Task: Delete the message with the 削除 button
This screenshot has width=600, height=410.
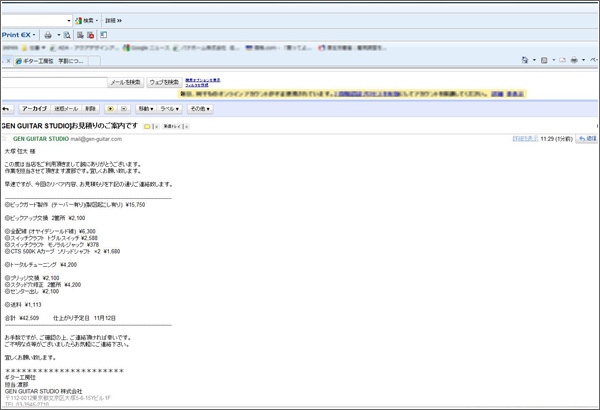Action: (90, 109)
